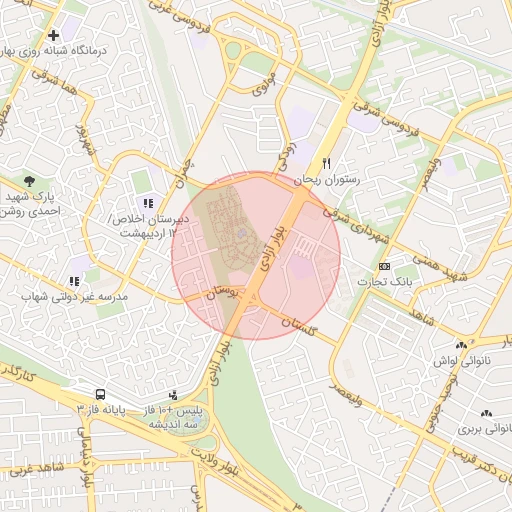The height and width of the screenshot is (512, 512).
Task: Select the bakery icon above نانوائی بربری
Action: tap(486, 414)
